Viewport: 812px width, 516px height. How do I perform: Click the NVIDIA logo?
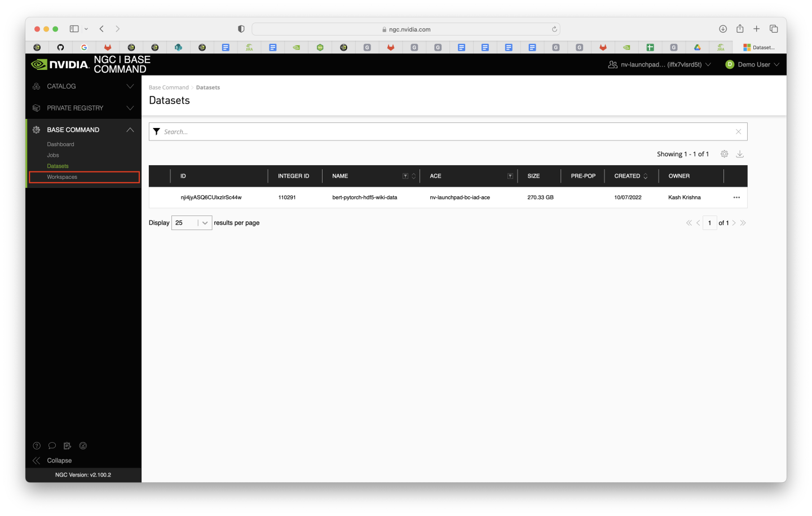[x=60, y=64]
